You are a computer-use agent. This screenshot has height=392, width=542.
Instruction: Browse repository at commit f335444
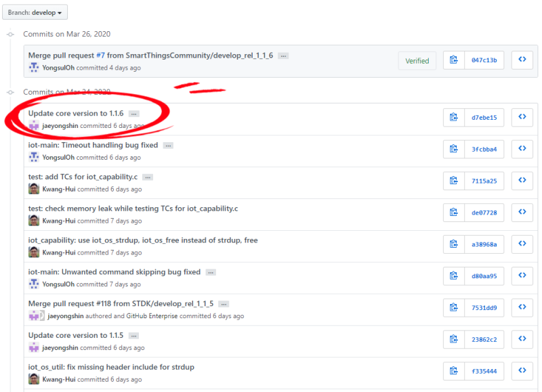(522, 371)
